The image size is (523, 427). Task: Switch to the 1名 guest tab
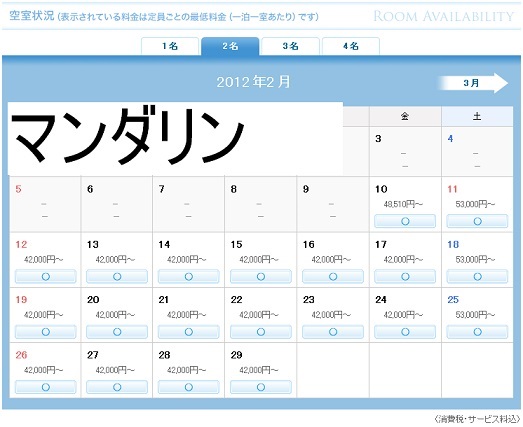(170, 46)
